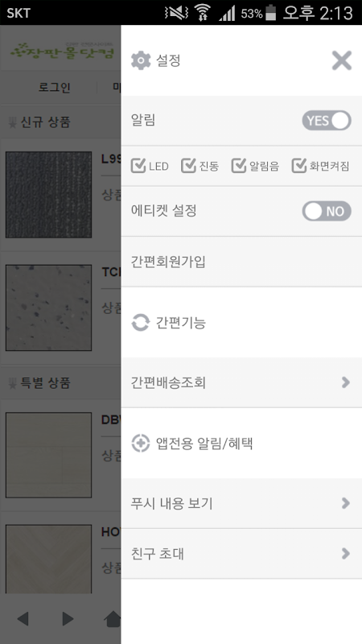Close the settings panel with X icon
Viewport: 362px width, 644px height.
[341, 61]
